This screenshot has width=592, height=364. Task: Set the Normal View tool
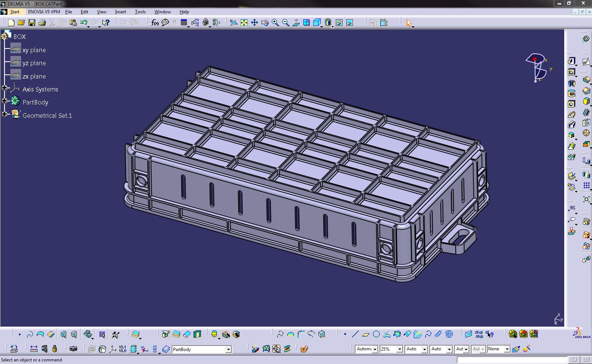point(296,23)
